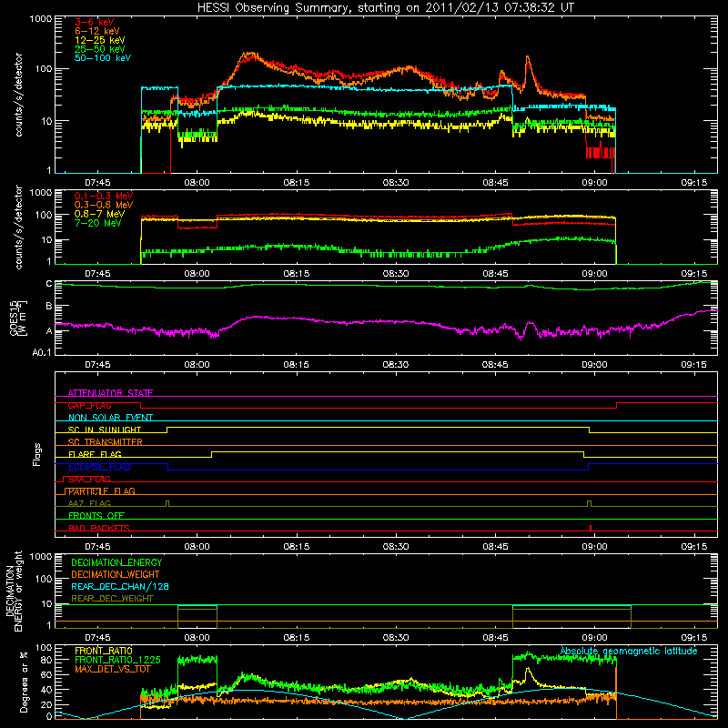Image resolution: width=728 pixels, height=728 pixels.
Task: Click the Flags panel axis title
Action: (x=37, y=454)
